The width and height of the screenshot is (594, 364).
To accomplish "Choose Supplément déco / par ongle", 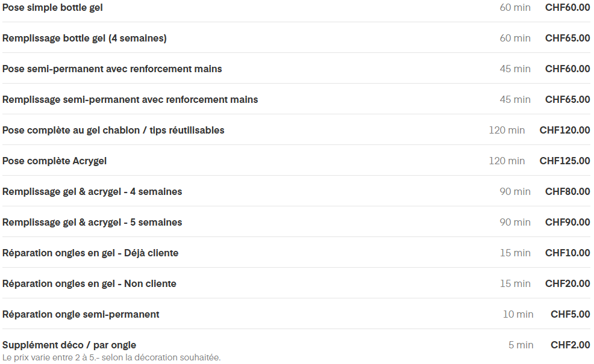I will [69, 345].
